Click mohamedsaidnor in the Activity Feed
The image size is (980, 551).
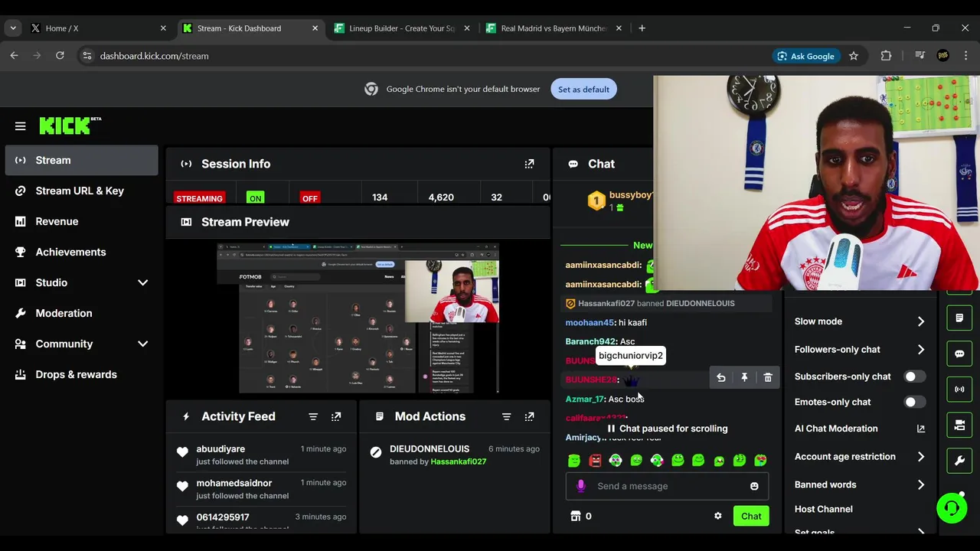click(x=234, y=483)
